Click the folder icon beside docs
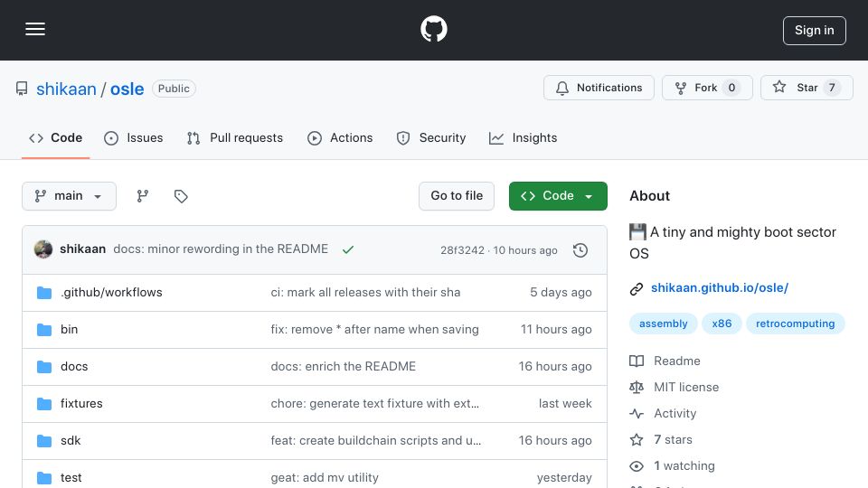Screen dimensions: 868x488 point(44,367)
